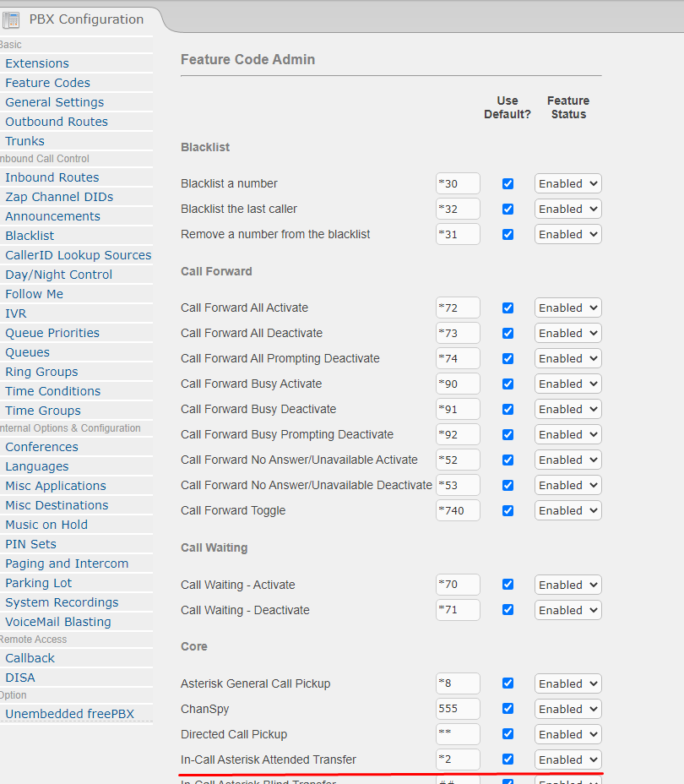Open Time Conditions
Viewport: 684px width, 784px height.
52,391
